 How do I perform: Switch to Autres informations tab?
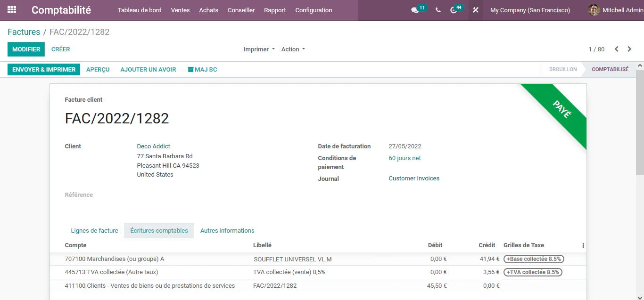coord(227,230)
